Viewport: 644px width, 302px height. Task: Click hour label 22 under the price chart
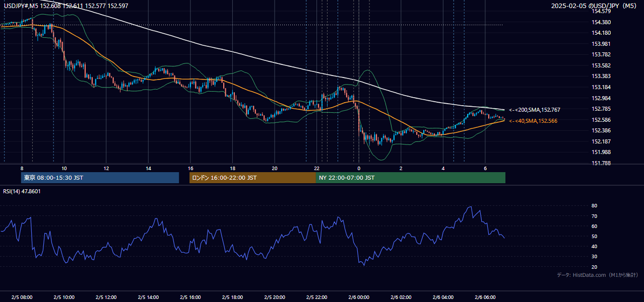(316, 168)
